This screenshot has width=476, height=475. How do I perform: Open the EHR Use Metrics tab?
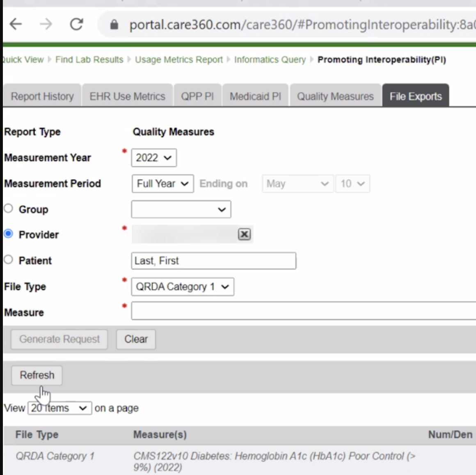pyautogui.click(x=127, y=96)
